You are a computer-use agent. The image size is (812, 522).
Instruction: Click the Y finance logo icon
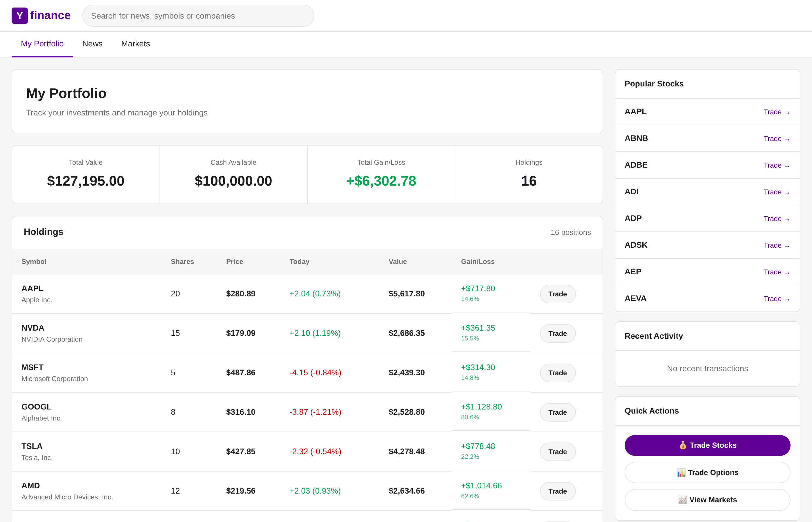click(x=20, y=16)
